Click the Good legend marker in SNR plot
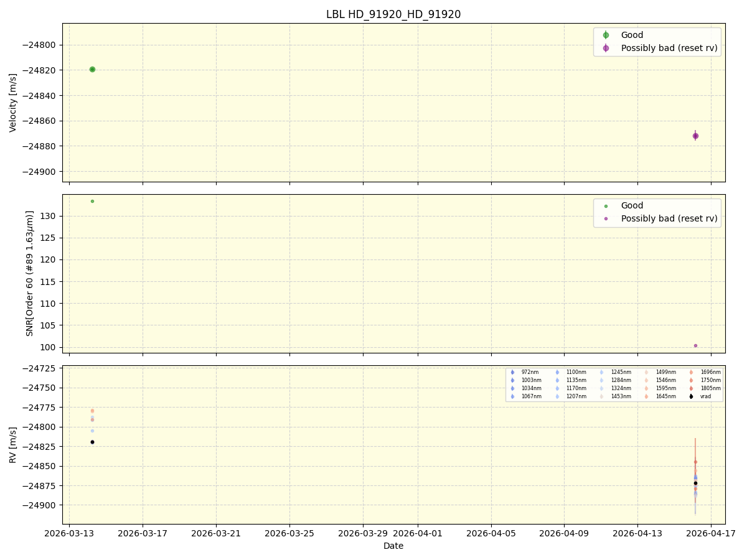 click(x=606, y=206)
